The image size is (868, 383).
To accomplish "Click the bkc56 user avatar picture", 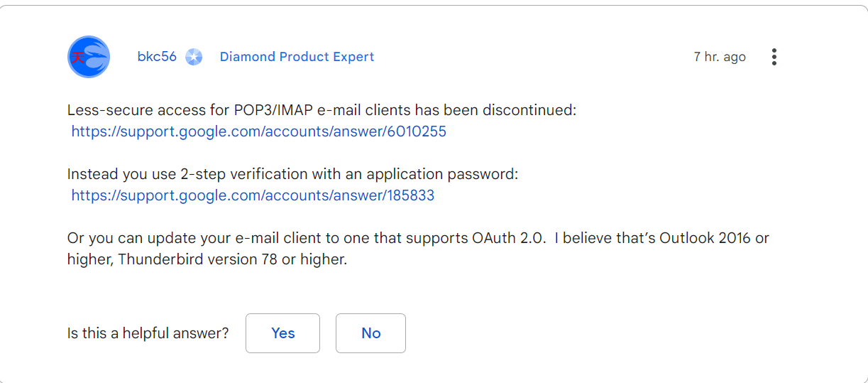I will 89,57.
